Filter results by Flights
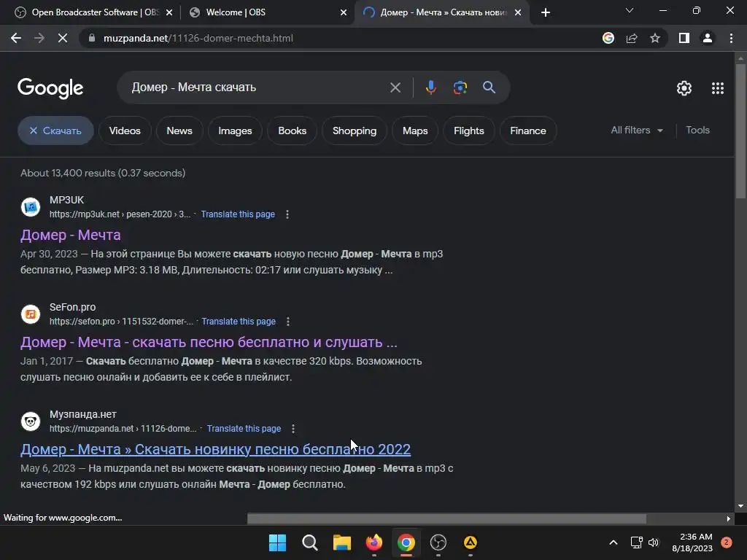This screenshot has width=747, height=560. click(469, 131)
